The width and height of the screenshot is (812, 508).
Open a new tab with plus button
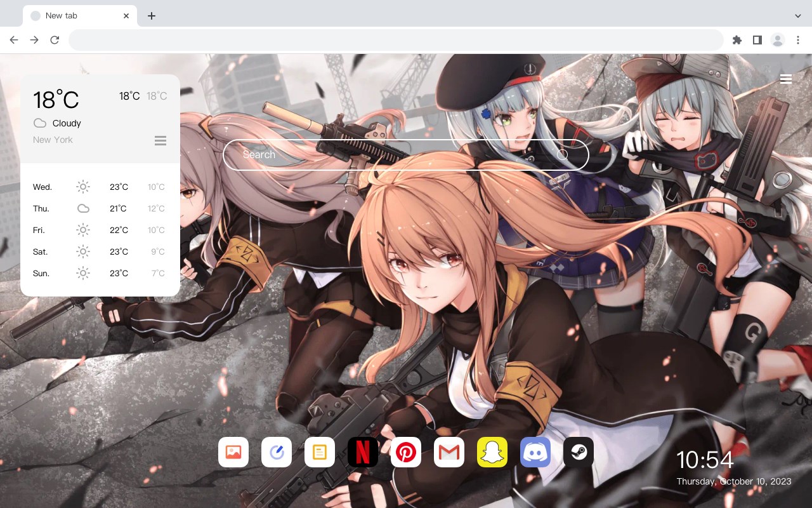tap(151, 16)
